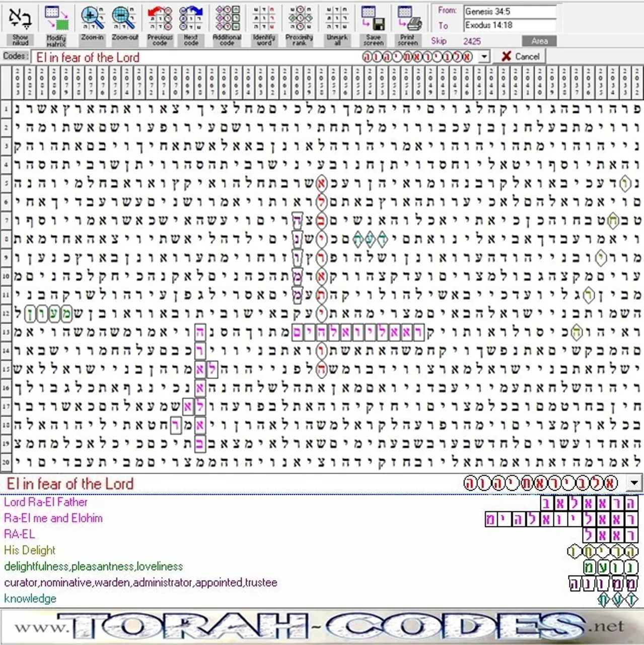Open the Proximity rank tool
This screenshot has width=644, height=645.
click(300, 25)
